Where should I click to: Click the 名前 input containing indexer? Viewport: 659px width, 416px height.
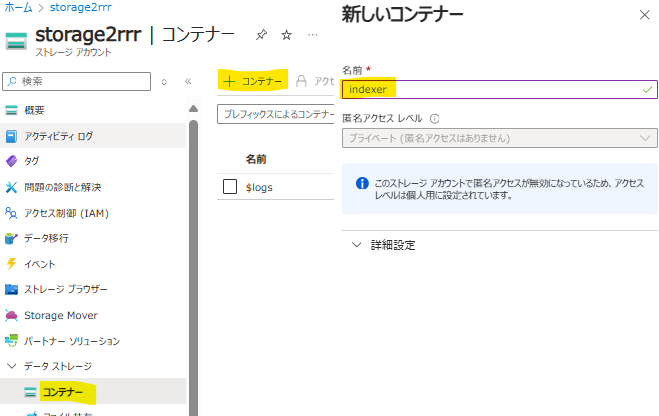[x=500, y=90]
